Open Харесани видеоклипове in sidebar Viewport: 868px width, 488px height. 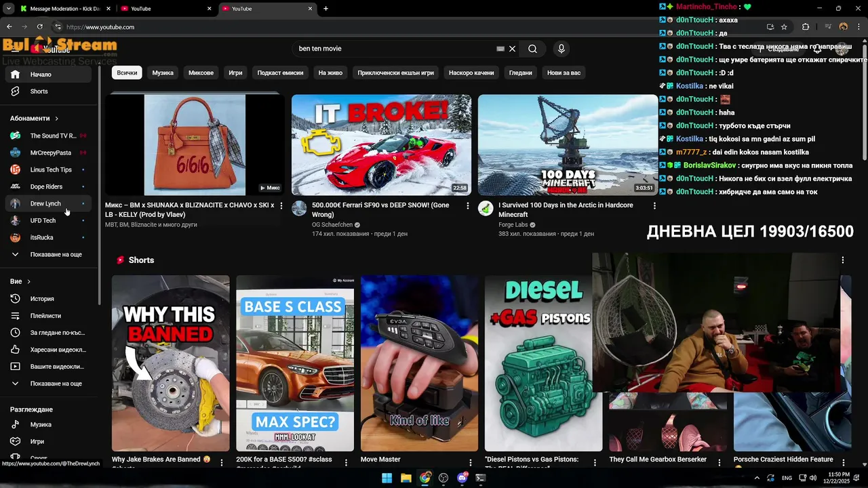tap(48, 350)
